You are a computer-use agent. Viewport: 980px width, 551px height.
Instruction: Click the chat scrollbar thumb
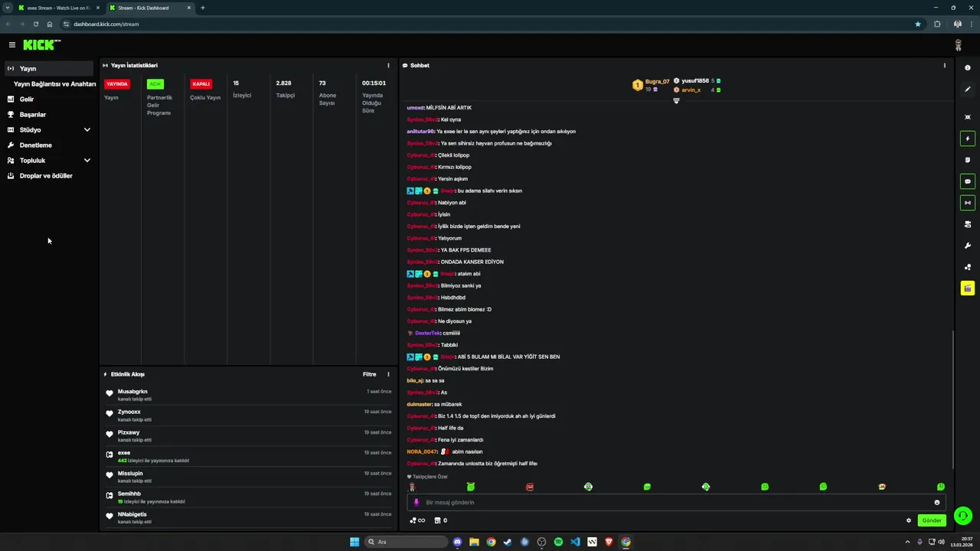952,399
